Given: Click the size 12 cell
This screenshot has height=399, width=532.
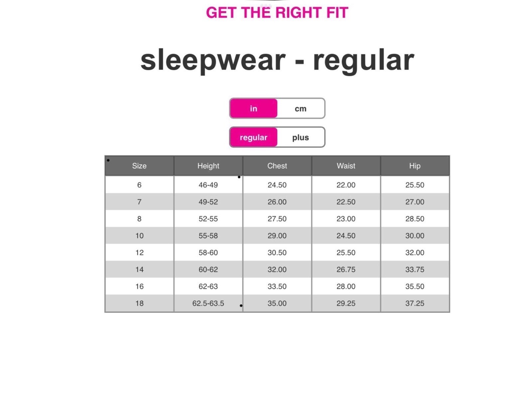Looking at the screenshot, I should (x=139, y=253).
